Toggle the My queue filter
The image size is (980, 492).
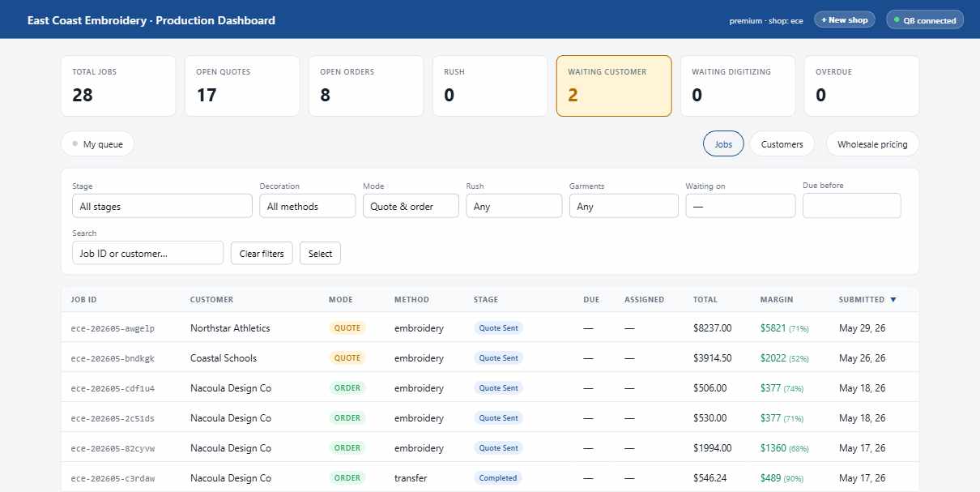(x=97, y=144)
